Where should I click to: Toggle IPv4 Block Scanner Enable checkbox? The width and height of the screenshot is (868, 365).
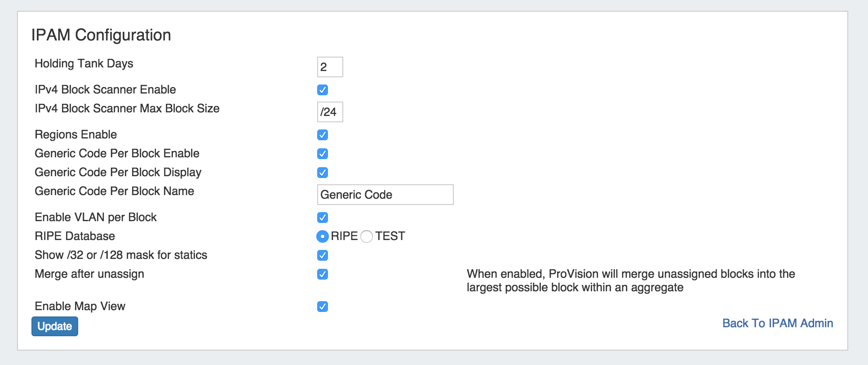tap(323, 90)
